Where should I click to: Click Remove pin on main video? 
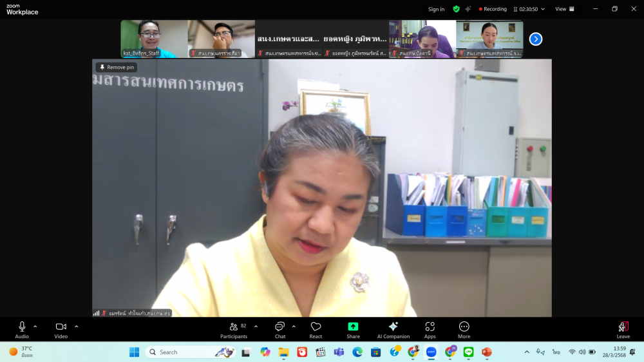[x=117, y=67]
